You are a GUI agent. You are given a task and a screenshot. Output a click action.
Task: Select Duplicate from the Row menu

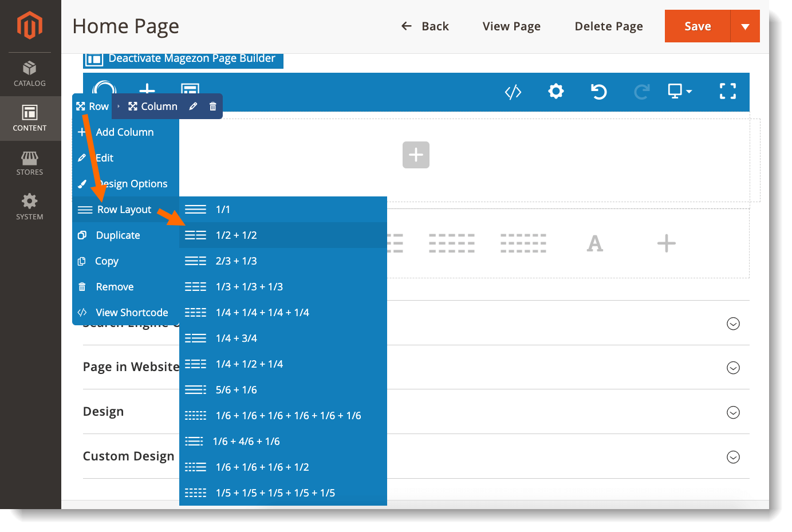119,235
